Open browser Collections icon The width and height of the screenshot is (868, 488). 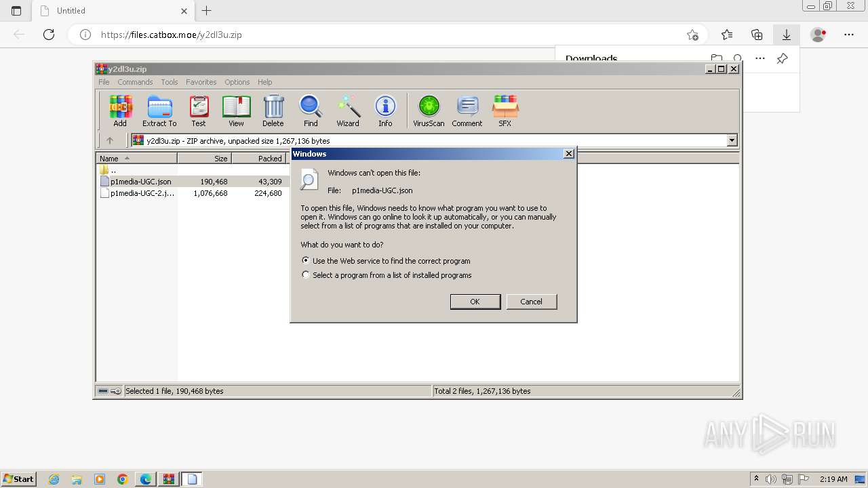pos(757,35)
